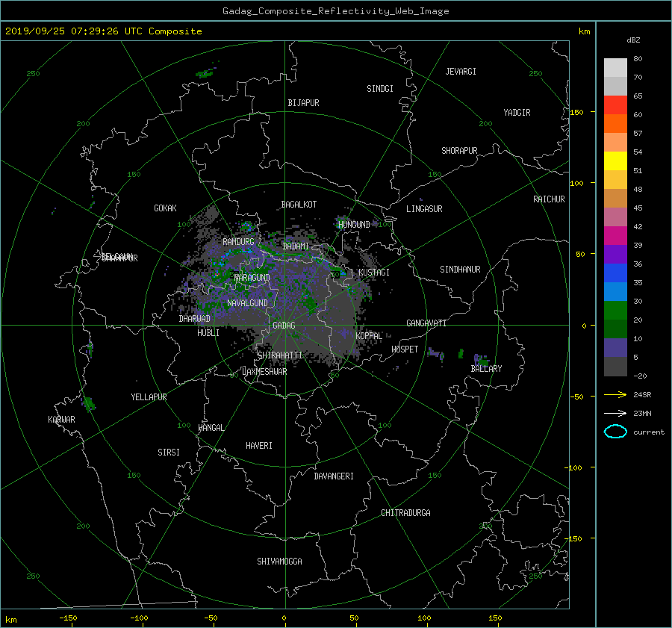Click the 24SR legend text

642,394
